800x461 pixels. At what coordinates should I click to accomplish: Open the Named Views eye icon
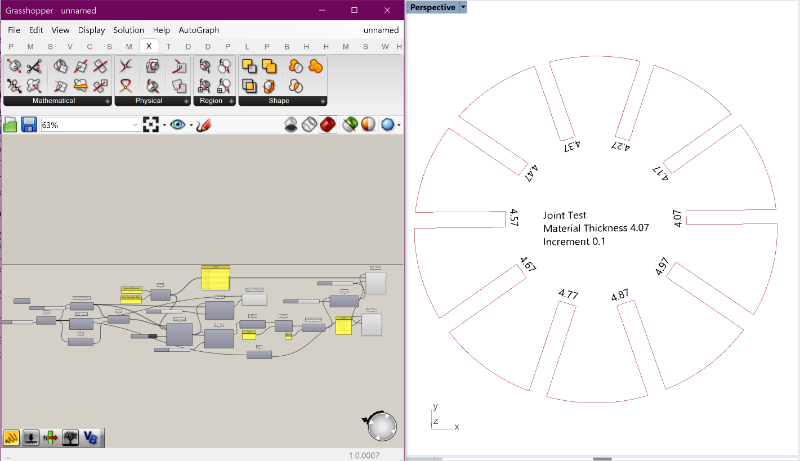[x=178, y=124]
